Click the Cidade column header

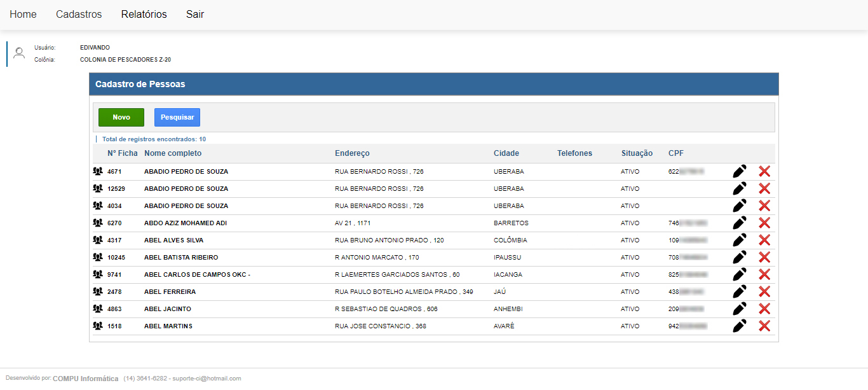(506, 153)
